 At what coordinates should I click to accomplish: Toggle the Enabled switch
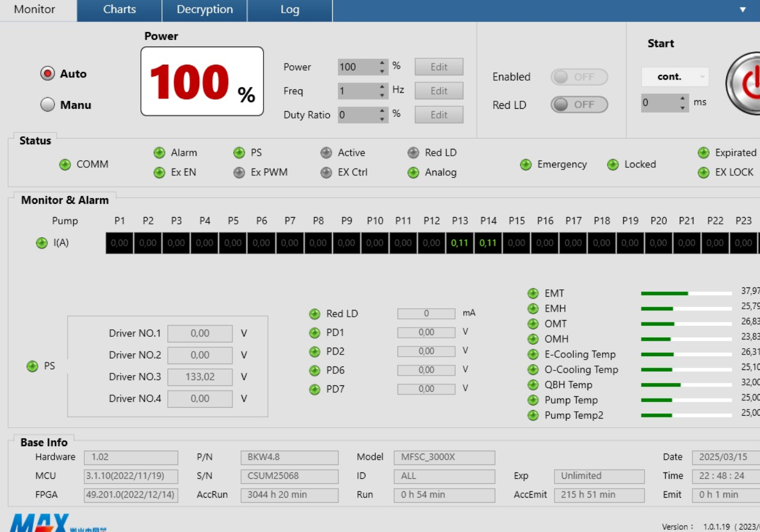point(579,77)
